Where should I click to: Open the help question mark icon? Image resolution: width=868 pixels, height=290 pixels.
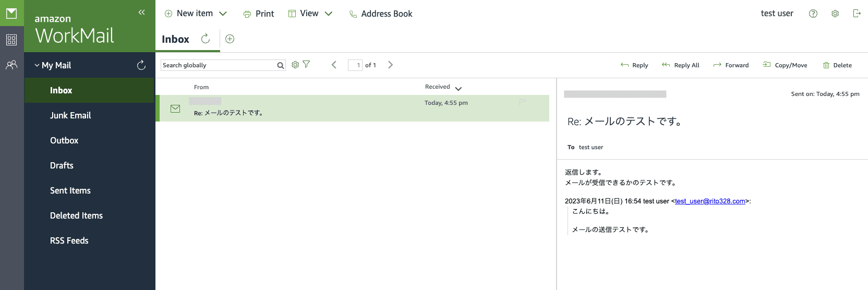pos(813,14)
